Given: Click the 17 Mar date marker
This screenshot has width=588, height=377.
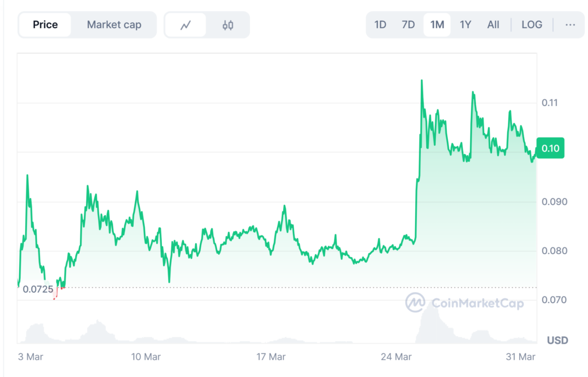Looking at the screenshot, I should click(270, 357).
